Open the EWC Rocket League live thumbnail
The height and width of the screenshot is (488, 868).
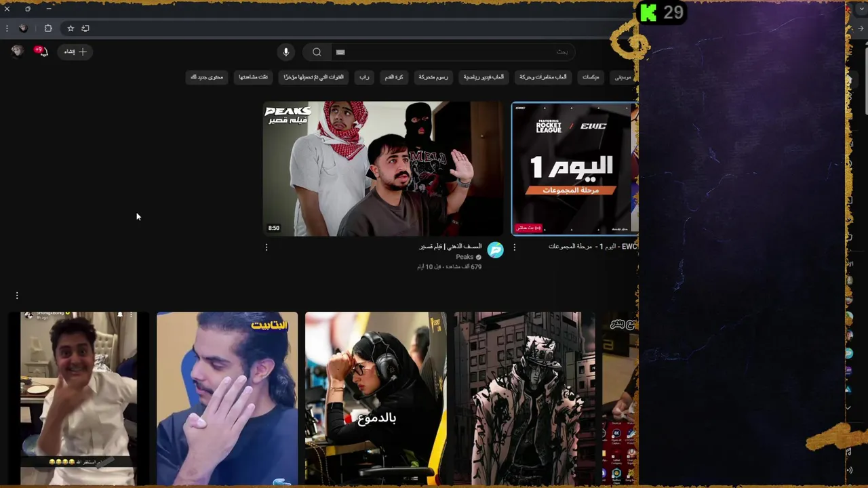point(575,169)
